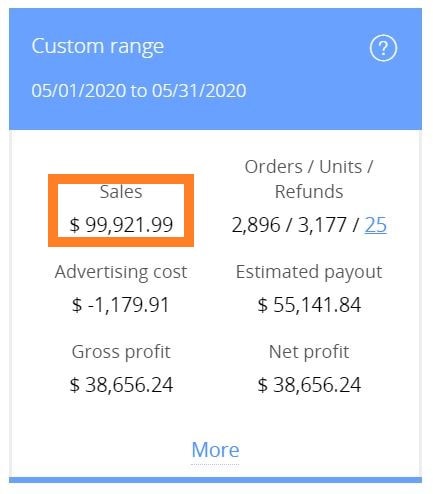The height and width of the screenshot is (494, 433).
Task: Select the gross profit $ 38,656.24 value
Action: point(121,384)
